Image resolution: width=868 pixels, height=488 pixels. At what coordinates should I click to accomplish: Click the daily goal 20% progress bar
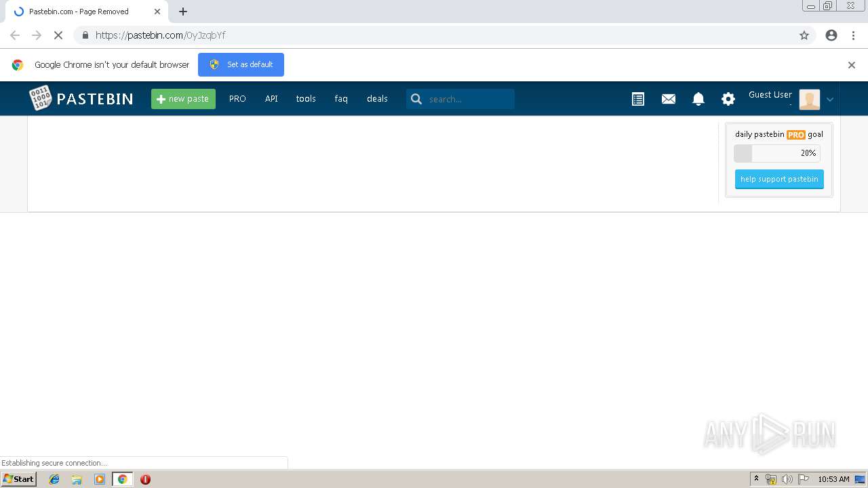coord(777,153)
